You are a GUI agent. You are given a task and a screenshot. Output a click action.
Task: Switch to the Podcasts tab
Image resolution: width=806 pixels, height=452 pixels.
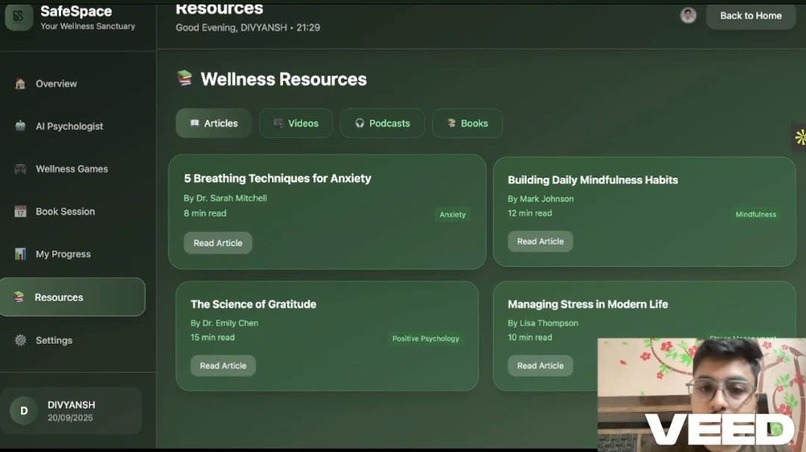pos(382,123)
